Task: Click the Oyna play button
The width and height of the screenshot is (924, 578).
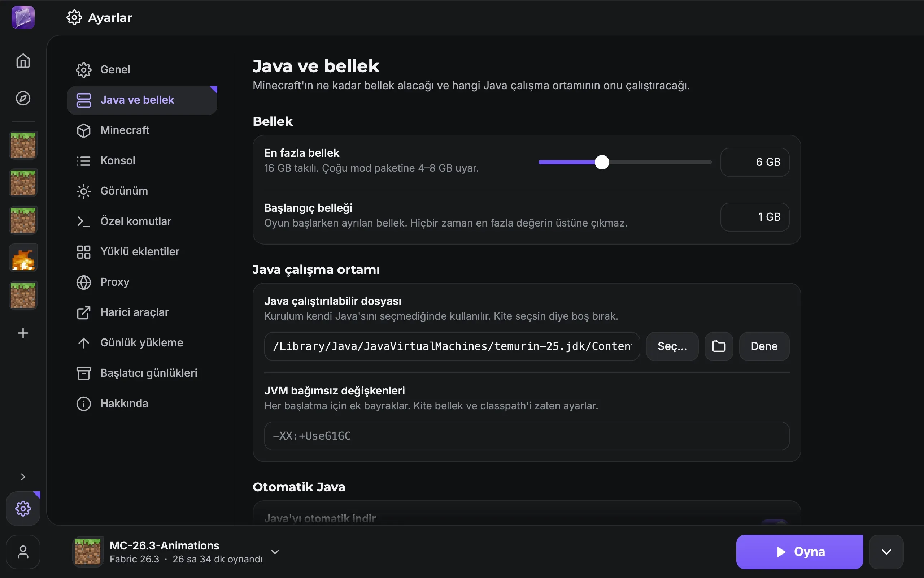Action: [x=799, y=552]
